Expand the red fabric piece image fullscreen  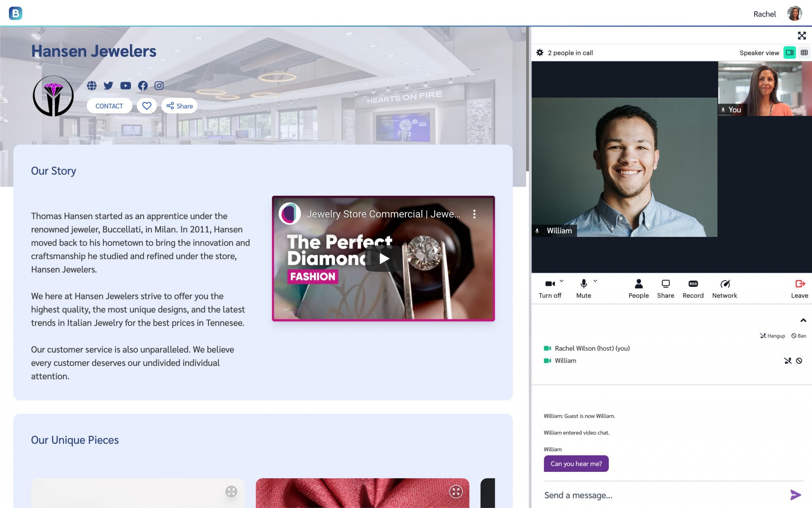click(x=456, y=492)
